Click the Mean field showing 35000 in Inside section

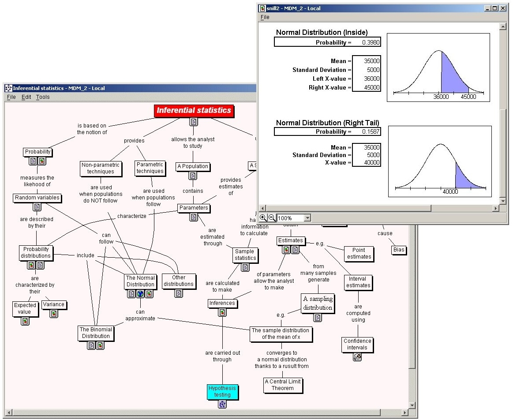tap(367, 61)
